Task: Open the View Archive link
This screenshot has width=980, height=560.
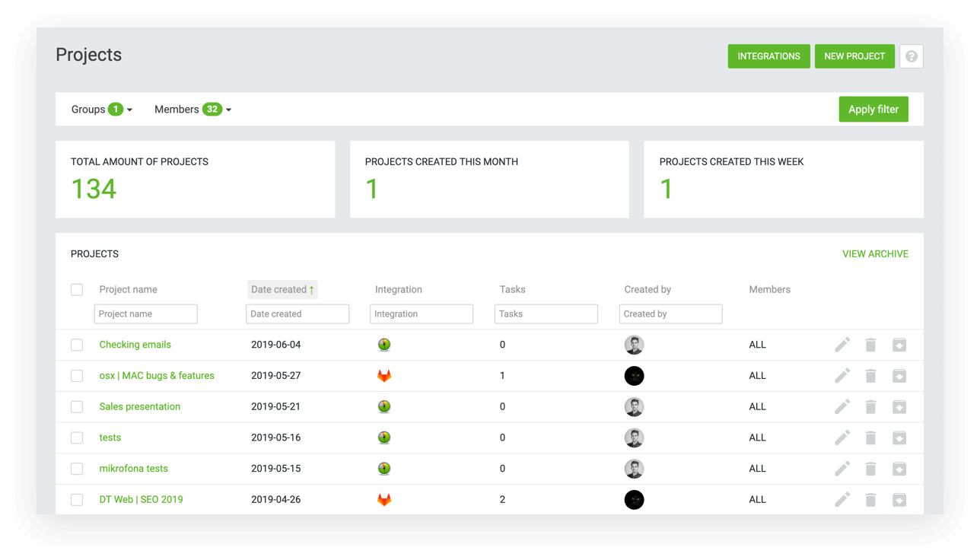Action: (x=875, y=254)
